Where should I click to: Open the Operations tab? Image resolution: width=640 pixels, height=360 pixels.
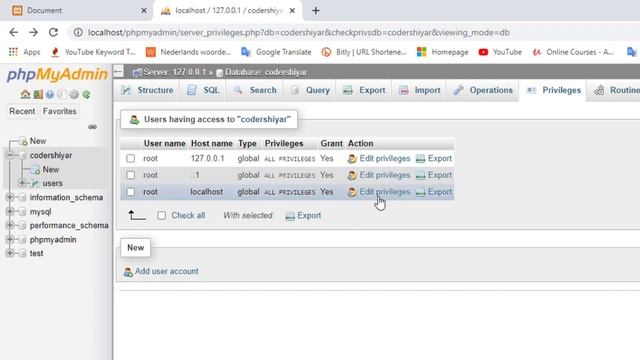click(x=483, y=90)
